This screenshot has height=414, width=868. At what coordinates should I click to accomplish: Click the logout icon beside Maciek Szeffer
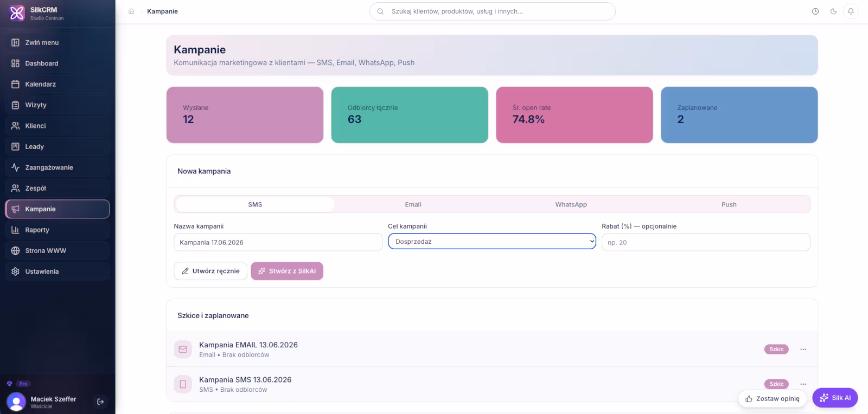[100, 402]
